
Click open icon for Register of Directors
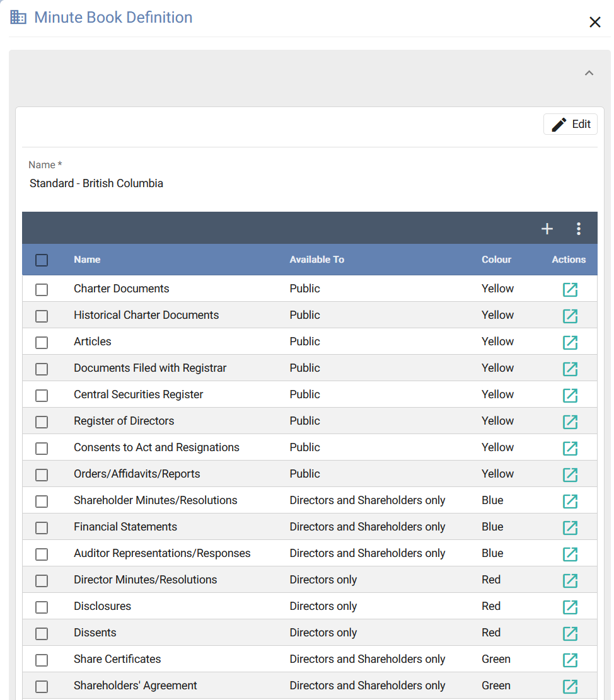570,422
